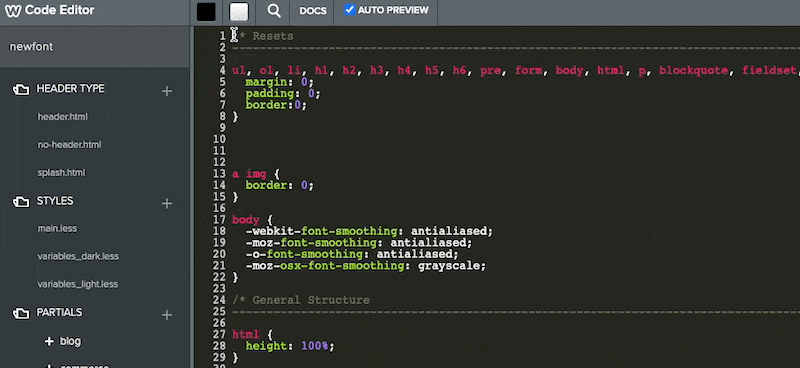Click the Code Editor title
This screenshot has width=800, height=368.
pyautogui.click(x=60, y=11)
